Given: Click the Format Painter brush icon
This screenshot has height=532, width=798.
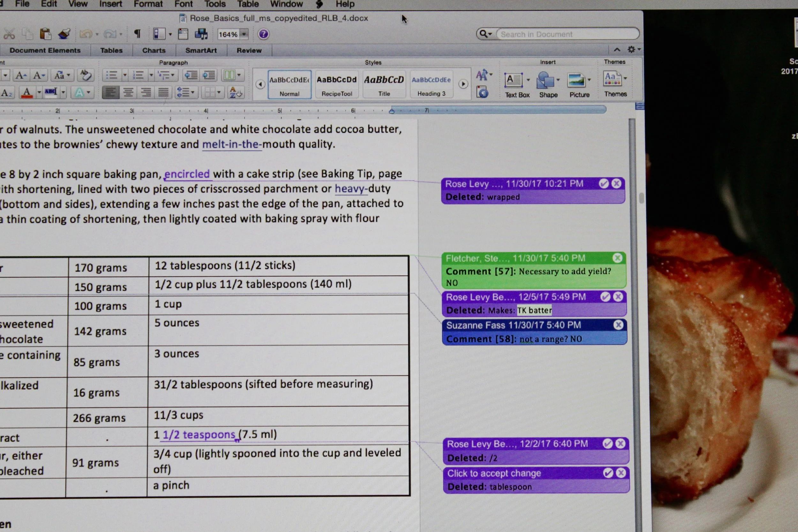Looking at the screenshot, I should tap(64, 34).
